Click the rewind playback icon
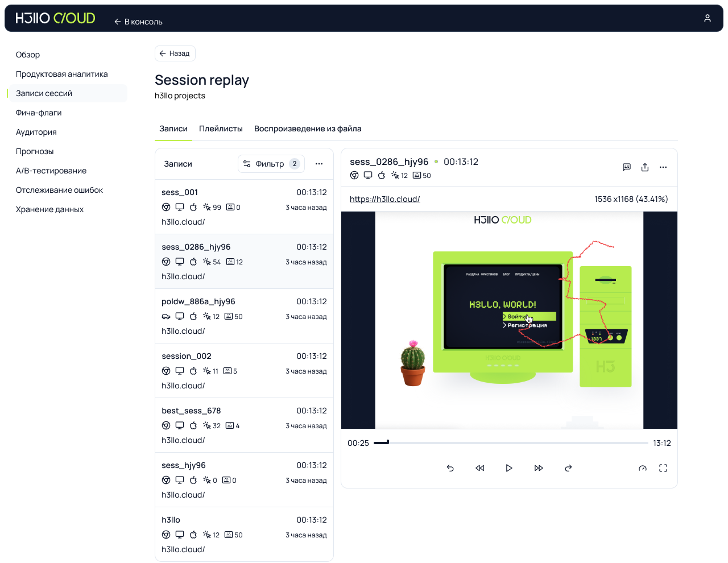 [479, 468]
